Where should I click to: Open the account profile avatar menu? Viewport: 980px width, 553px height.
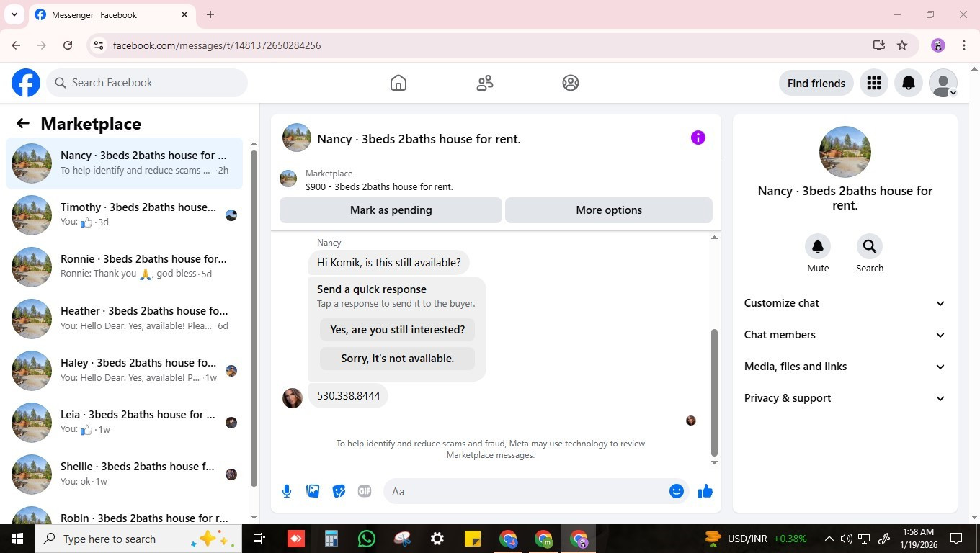943,83
